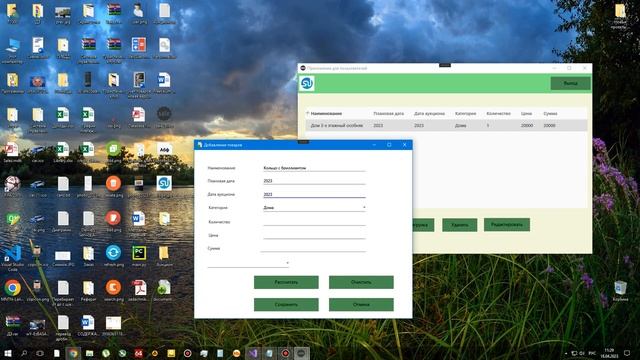
Task: Focus the Цена input field
Action: tap(314, 235)
